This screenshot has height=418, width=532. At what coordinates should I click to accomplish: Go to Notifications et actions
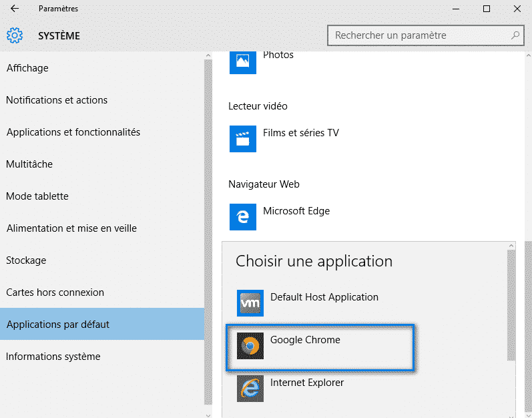57,100
